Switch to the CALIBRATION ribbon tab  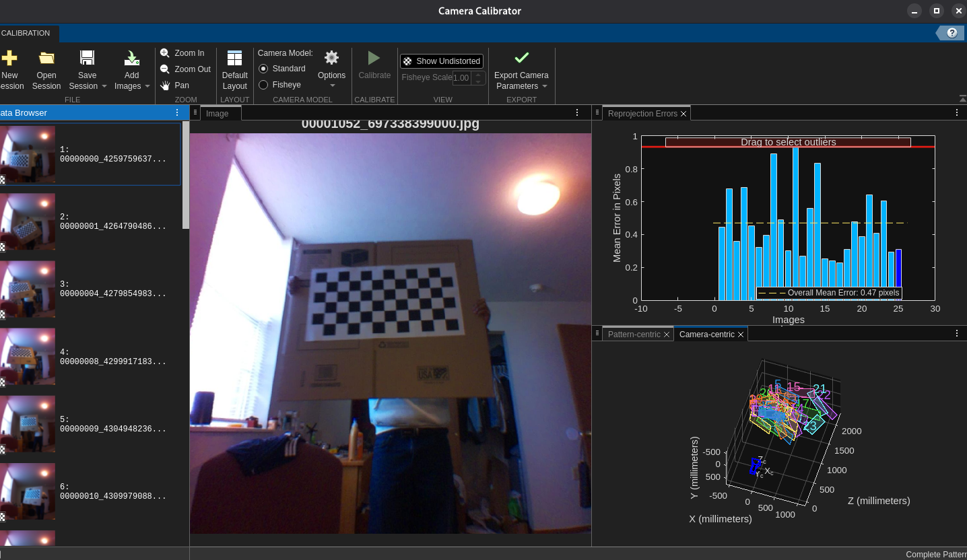click(x=27, y=33)
